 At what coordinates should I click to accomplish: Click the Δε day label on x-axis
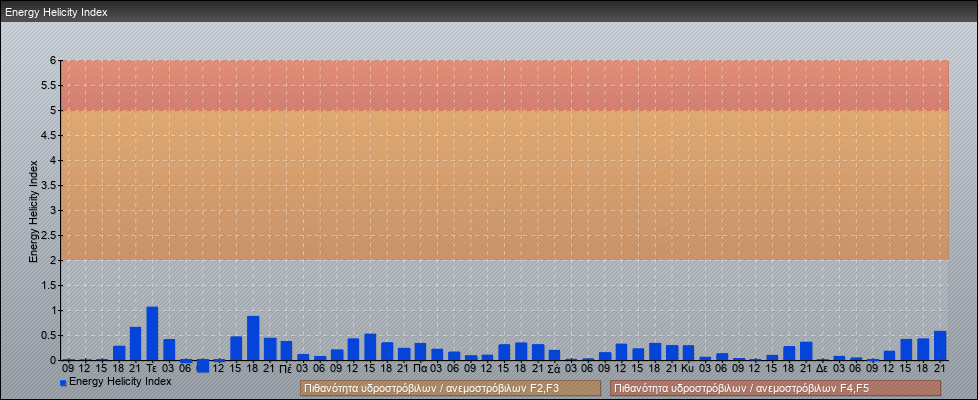coord(822,369)
